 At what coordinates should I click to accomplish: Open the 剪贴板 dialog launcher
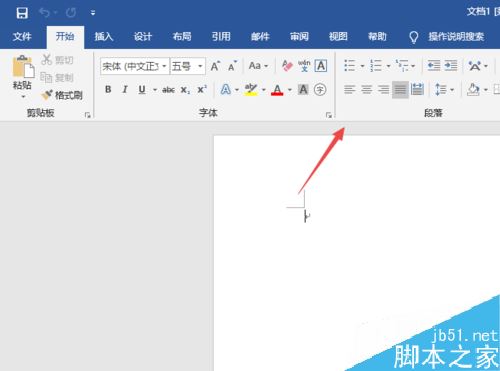88,115
